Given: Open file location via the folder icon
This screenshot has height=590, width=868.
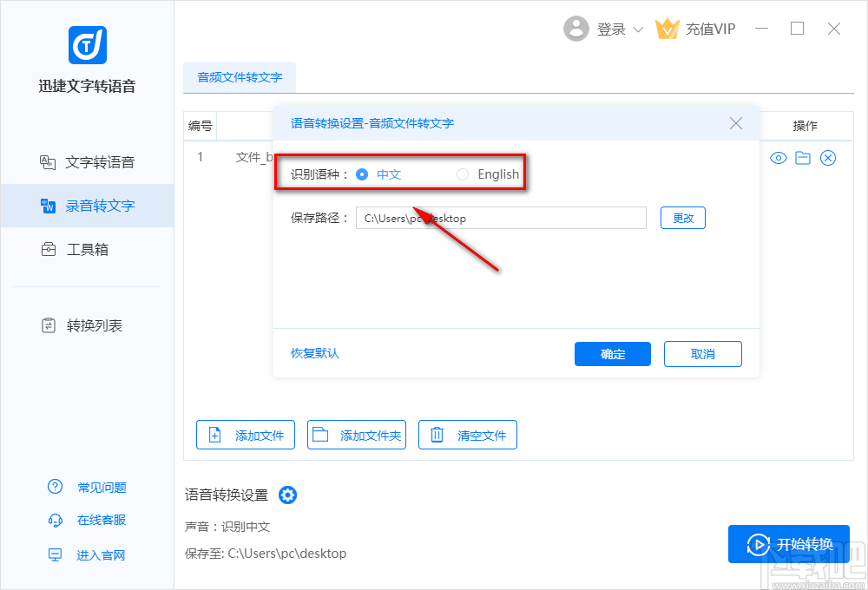Looking at the screenshot, I should coord(803,157).
